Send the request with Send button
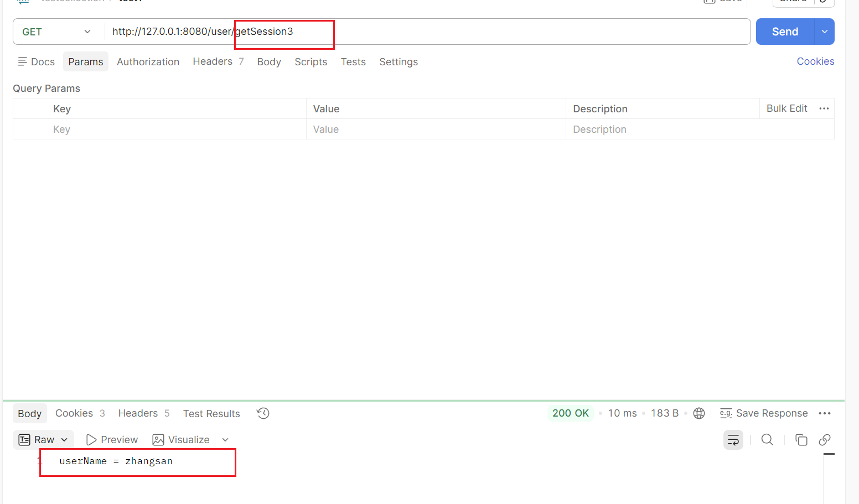The height and width of the screenshot is (504, 859). click(785, 32)
